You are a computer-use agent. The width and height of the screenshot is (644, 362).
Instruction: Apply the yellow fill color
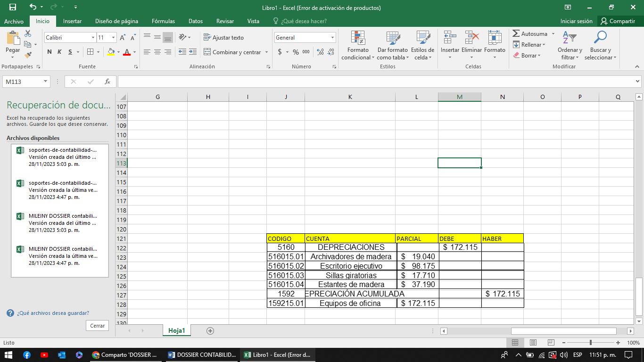(111, 52)
